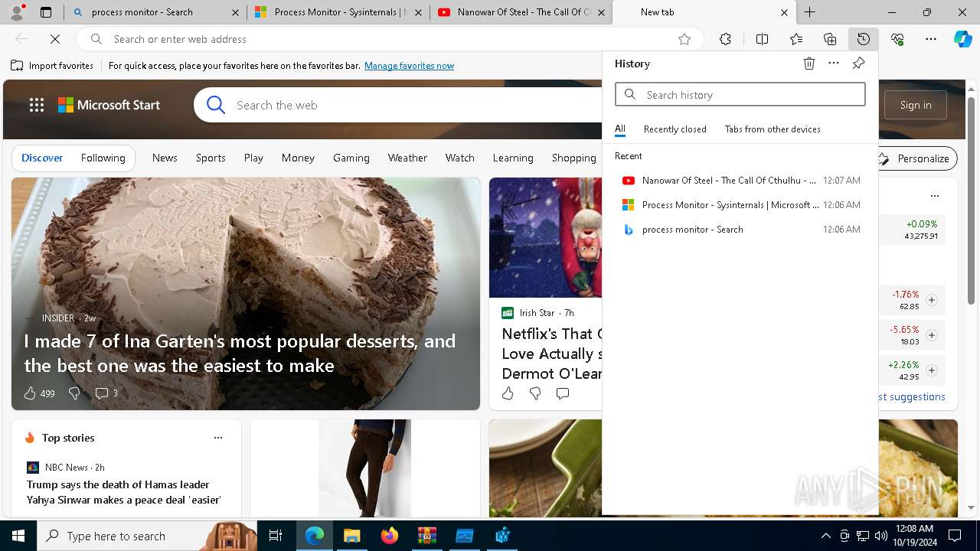Open the Weather category
980x551 pixels.
click(x=407, y=158)
